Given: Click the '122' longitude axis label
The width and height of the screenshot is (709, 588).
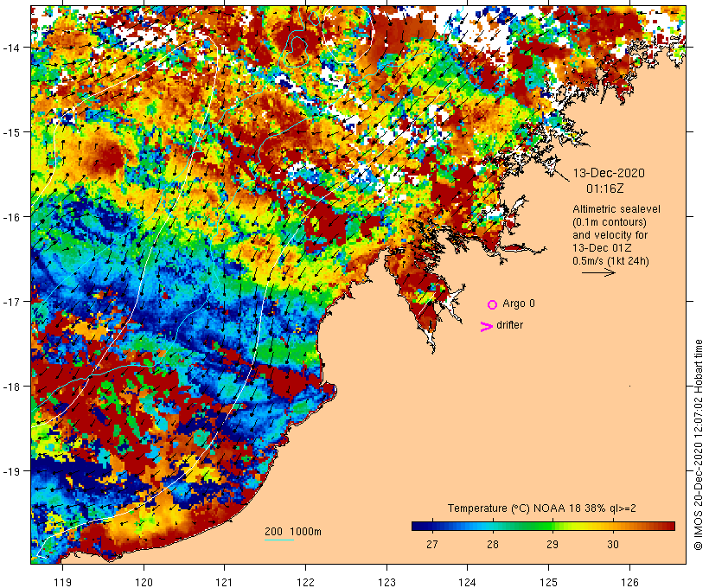Looking at the screenshot, I should 305,582.
